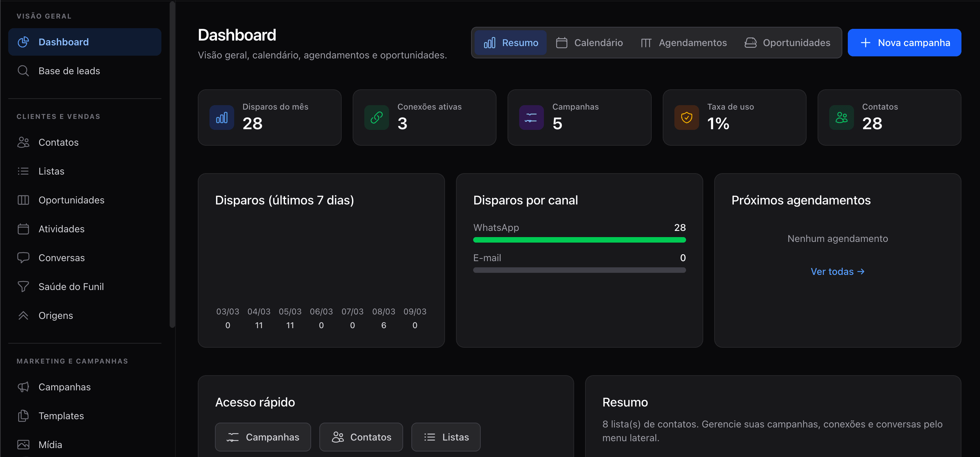Open Origens in the sidebar
The width and height of the screenshot is (980, 457).
[x=56, y=315]
